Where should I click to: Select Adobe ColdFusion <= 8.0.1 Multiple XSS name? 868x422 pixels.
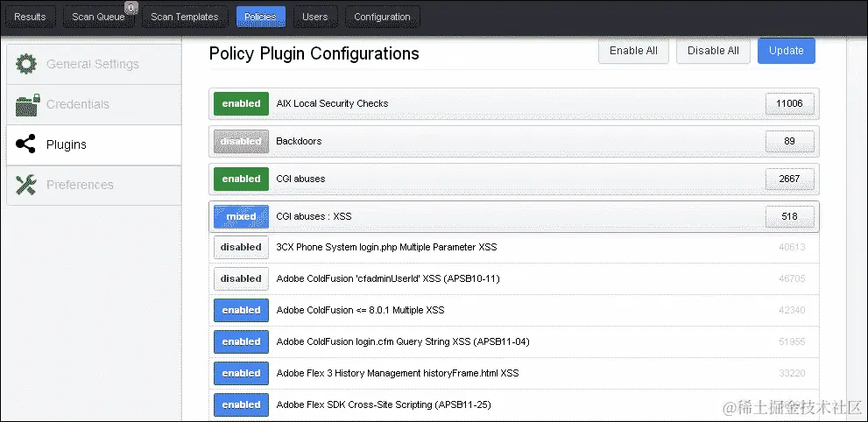(360, 310)
